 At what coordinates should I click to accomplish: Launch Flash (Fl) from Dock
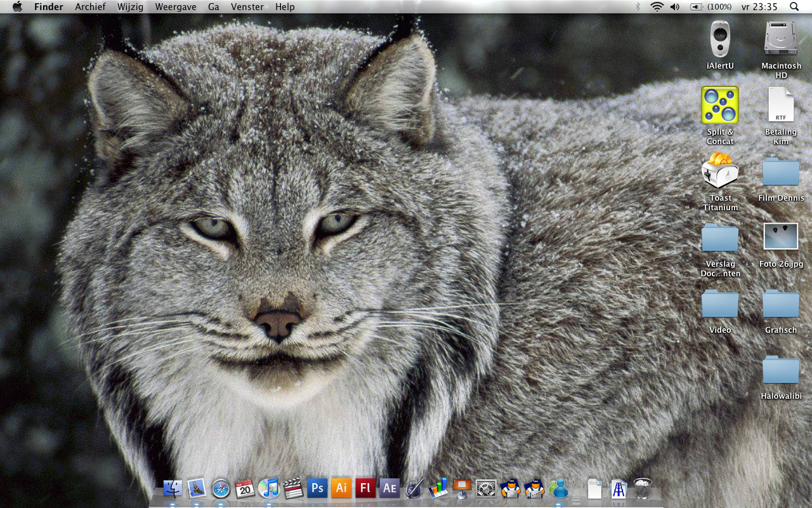click(x=365, y=488)
